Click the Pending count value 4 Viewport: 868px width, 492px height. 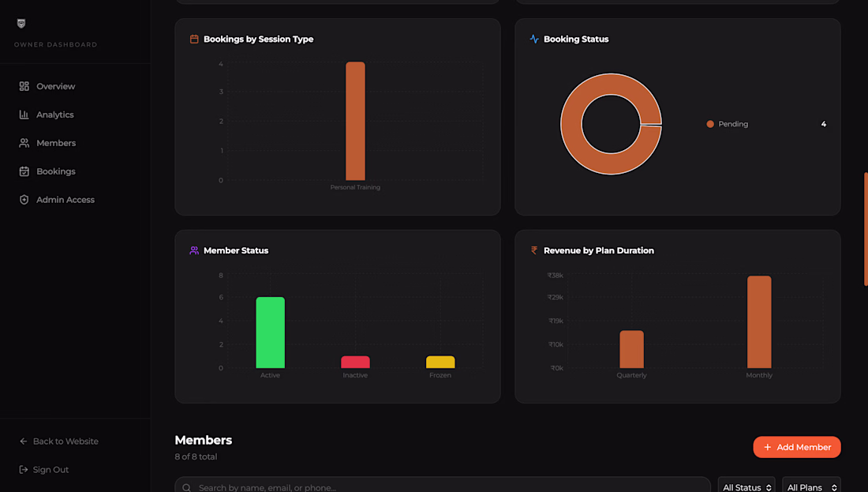(824, 124)
